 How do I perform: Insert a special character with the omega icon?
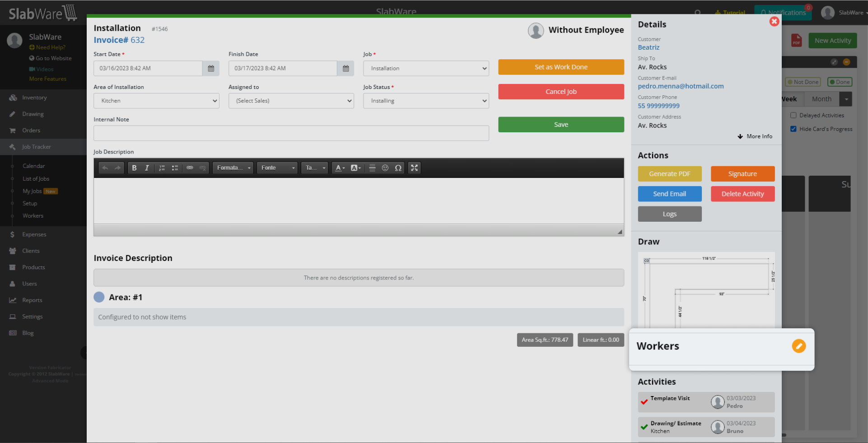[x=398, y=168]
